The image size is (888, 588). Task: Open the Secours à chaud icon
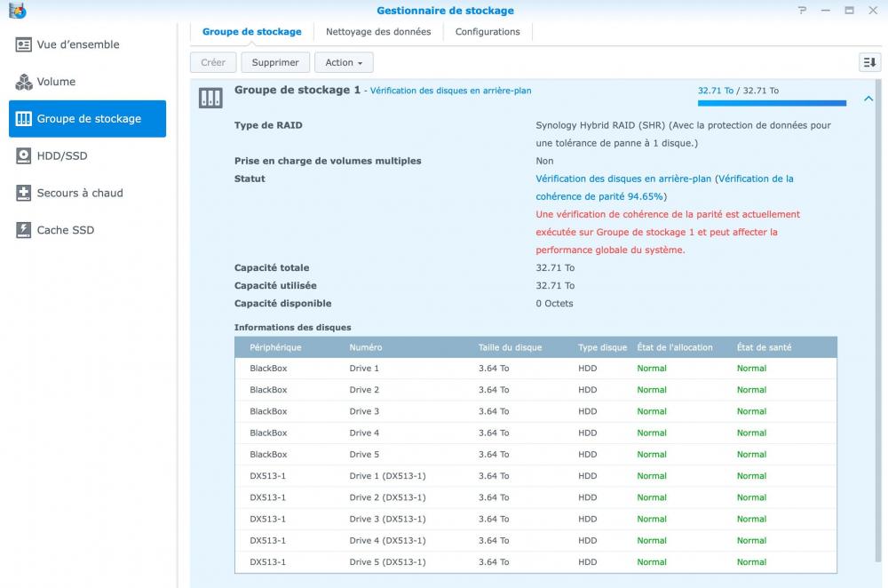point(24,193)
